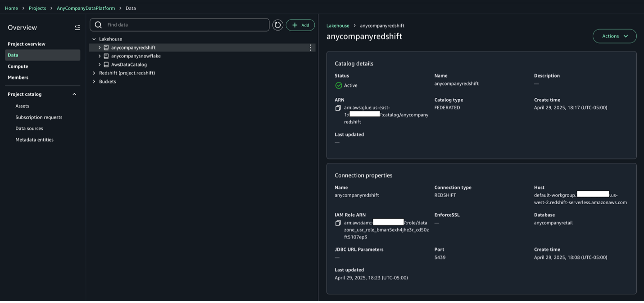Screen dimensions: 644x303
Task: Expand the anycompanyredshift tree node
Action: point(100,47)
